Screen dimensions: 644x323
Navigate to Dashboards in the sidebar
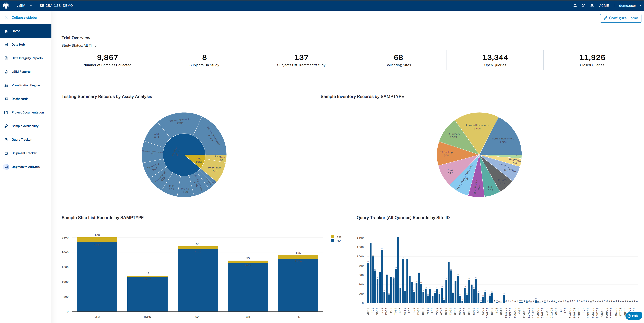(6, 99)
